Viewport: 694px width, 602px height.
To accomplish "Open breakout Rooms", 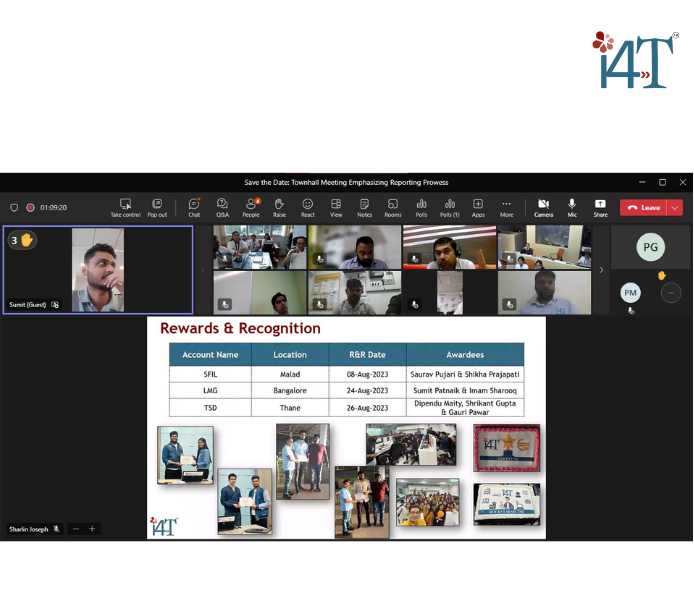I will point(393,208).
